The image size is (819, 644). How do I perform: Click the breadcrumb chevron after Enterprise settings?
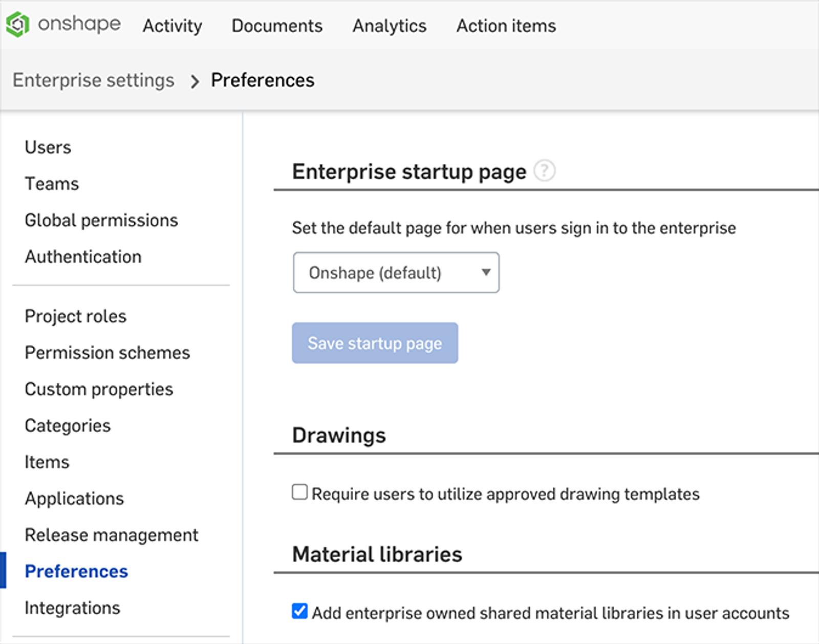[x=194, y=81]
